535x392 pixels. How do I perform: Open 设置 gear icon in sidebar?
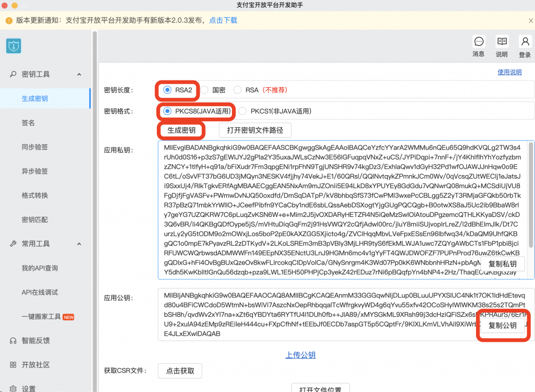click(14, 388)
